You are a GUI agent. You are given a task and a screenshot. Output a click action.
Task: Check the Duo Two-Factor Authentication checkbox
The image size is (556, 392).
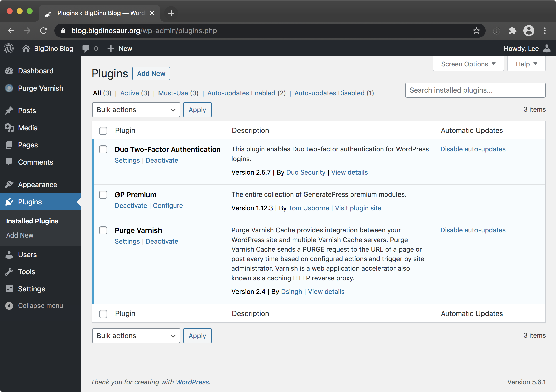coord(103,149)
